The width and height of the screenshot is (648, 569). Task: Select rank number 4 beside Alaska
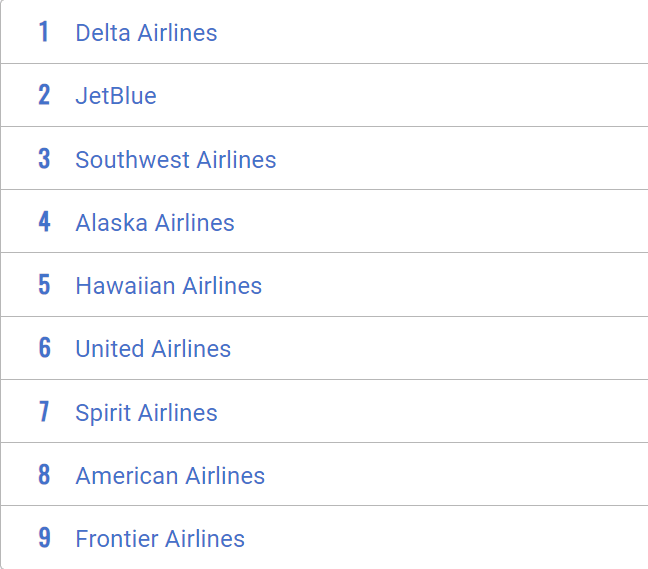coord(44,222)
